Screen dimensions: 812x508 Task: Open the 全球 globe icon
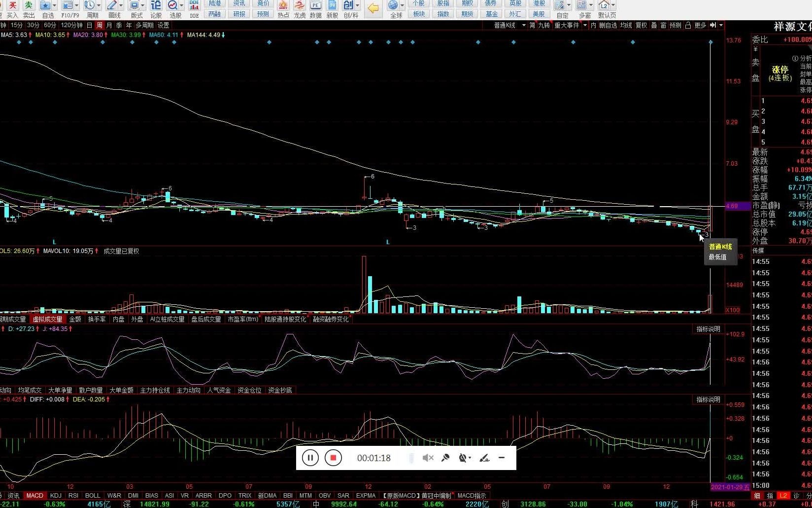393,5
